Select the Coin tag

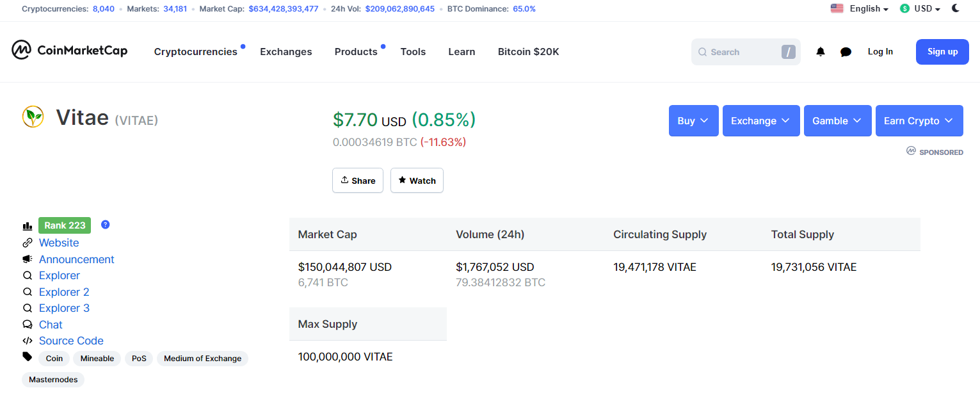54,359
